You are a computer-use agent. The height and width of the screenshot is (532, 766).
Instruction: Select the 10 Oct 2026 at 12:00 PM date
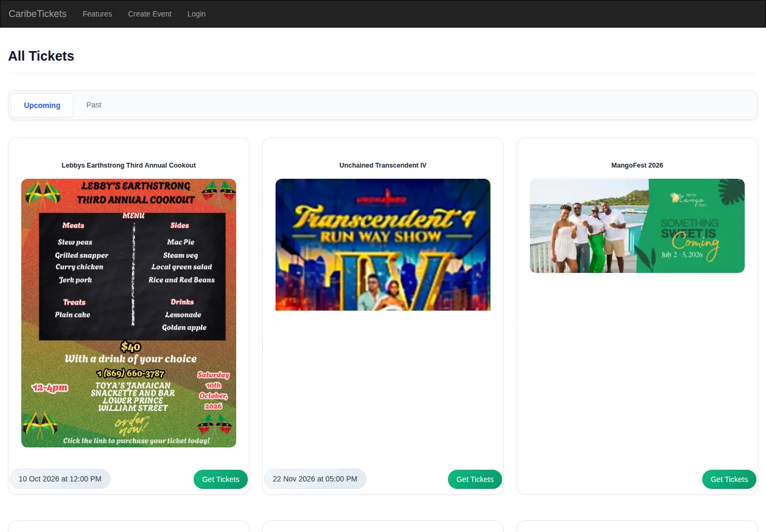(x=60, y=479)
